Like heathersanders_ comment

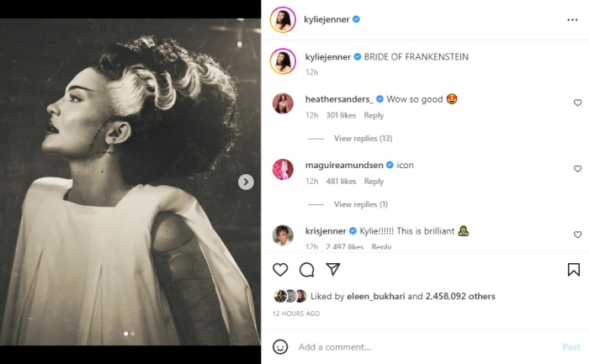pos(577,103)
